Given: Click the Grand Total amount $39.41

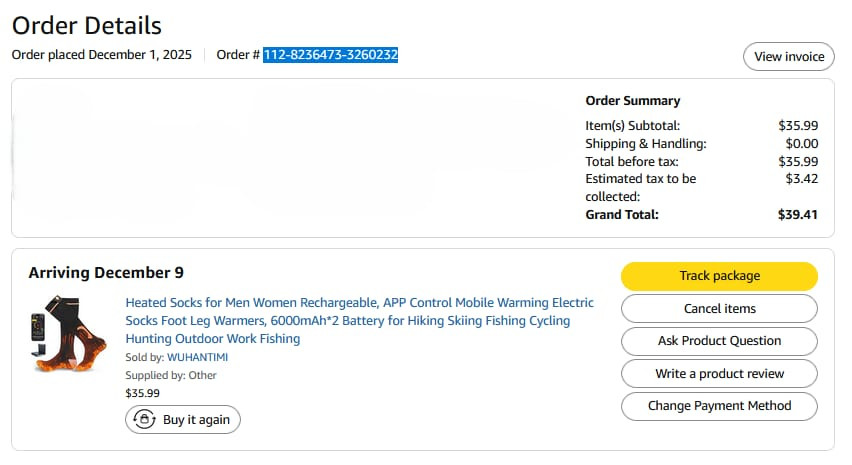Looking at the screenshot, I should 797,215.
